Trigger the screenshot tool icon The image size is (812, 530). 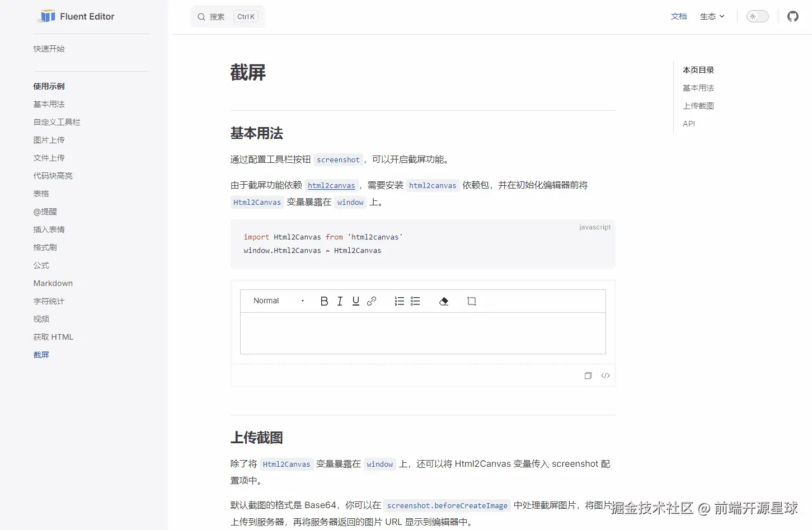pos(472,301)
